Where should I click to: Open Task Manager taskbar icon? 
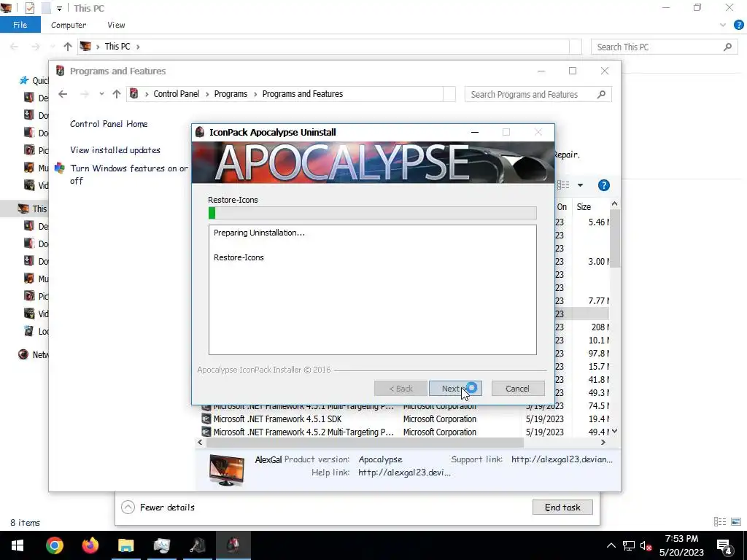(161, 545)
